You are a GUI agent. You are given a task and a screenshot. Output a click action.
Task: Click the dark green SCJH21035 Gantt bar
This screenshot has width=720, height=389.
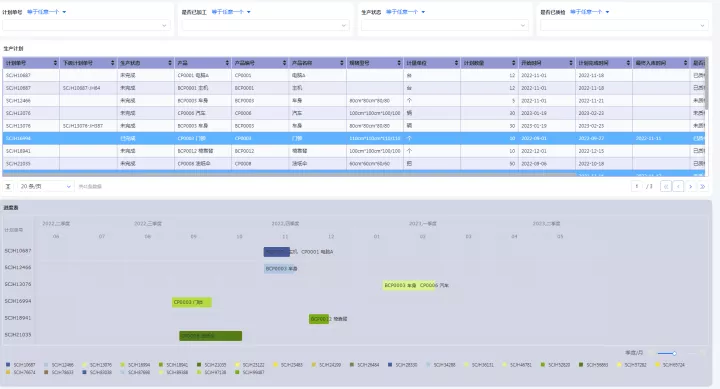[210, 336]
